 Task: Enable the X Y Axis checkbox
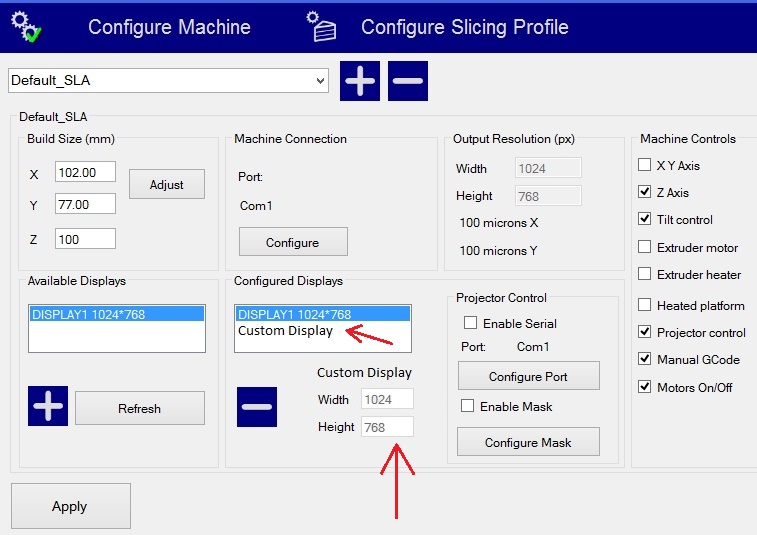coord(645,165)
